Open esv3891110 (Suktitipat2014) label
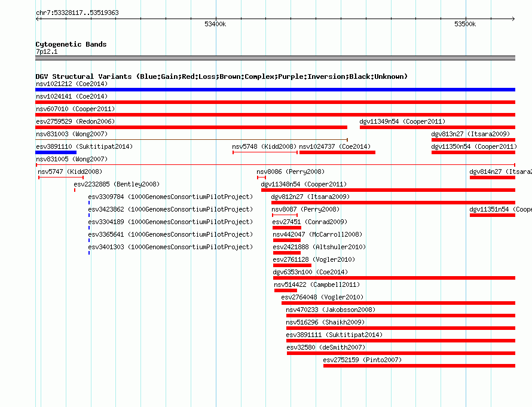 point(84,146)
